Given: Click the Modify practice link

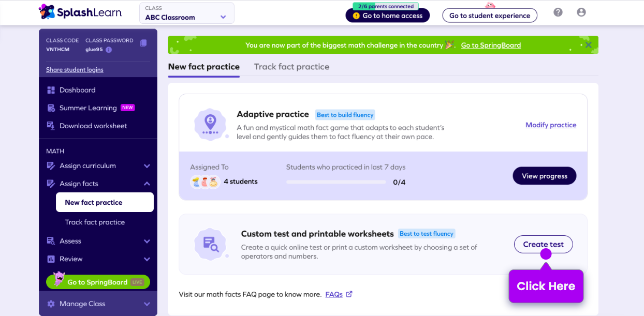Looking at the screenshot, I should point(551,125).
